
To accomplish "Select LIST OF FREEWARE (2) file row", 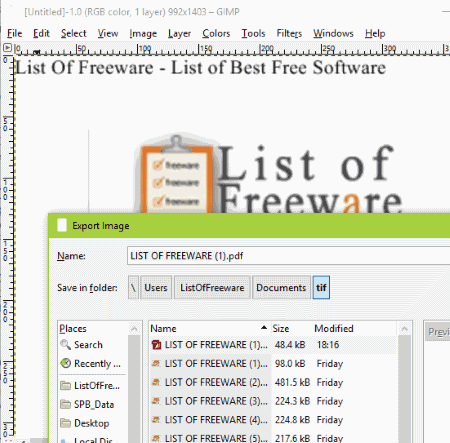I will tap(273, 382).
